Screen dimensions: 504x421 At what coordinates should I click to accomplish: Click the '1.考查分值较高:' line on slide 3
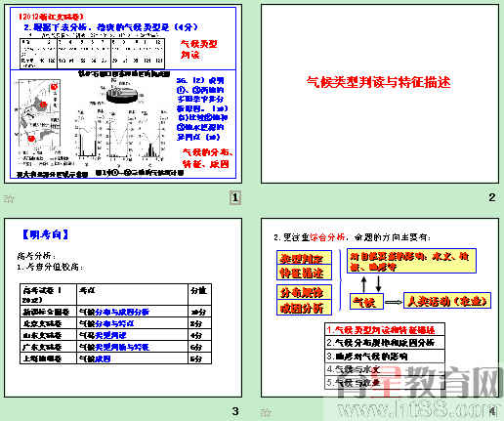[51, 268]
